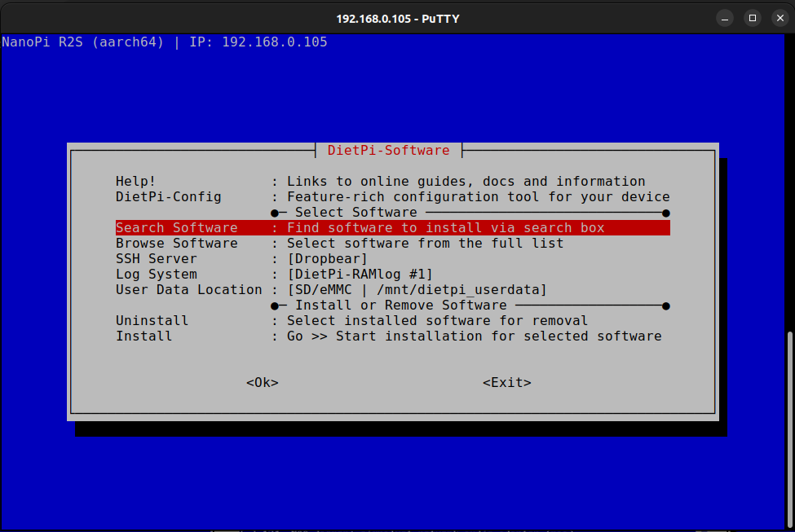Image resolution: width=795 pixels, height=532 pixels.
Task: Click the "Select Software" section header
Action: (360, 213)
